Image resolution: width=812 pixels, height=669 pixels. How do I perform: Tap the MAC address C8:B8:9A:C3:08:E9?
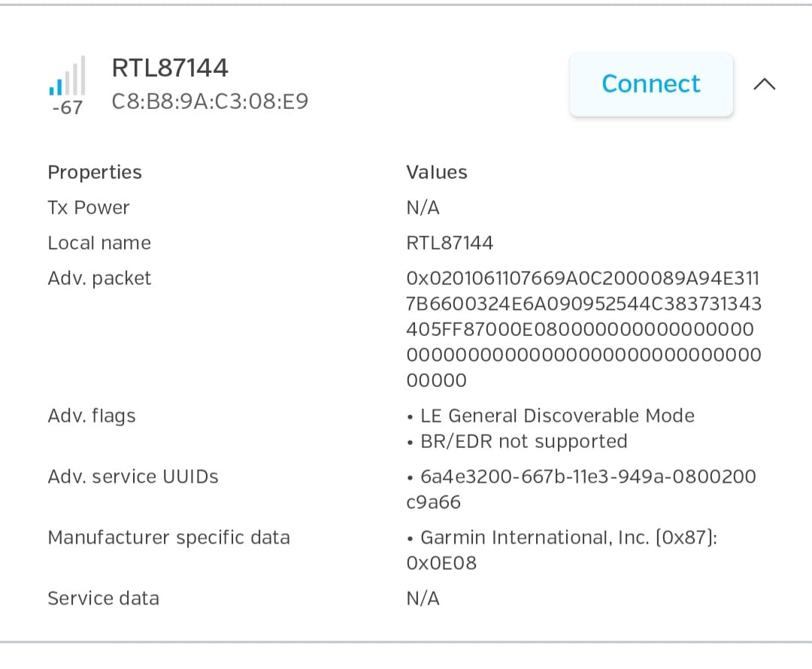210,101
